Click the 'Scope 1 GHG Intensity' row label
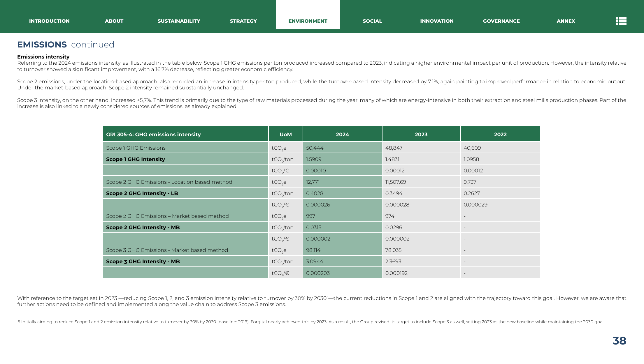Viewport: 644px width, 364px height. 136,159
